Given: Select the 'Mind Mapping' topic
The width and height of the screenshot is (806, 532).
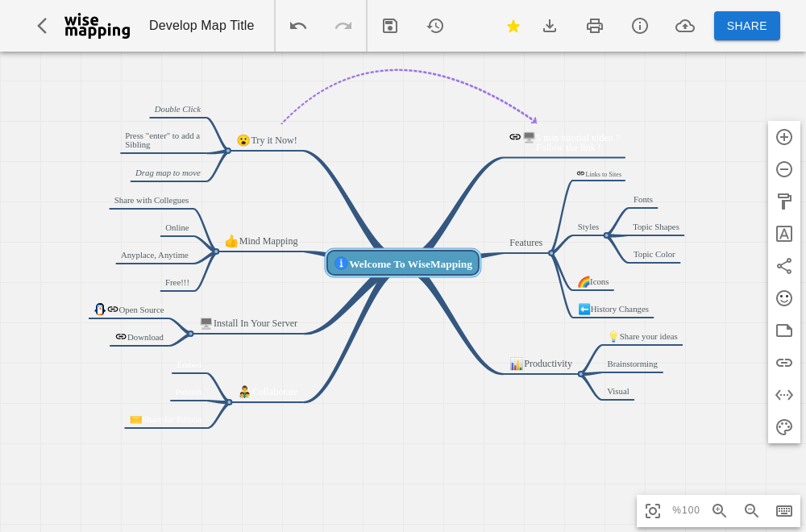Looking at the screenshot, I should (x=261, y=241).
